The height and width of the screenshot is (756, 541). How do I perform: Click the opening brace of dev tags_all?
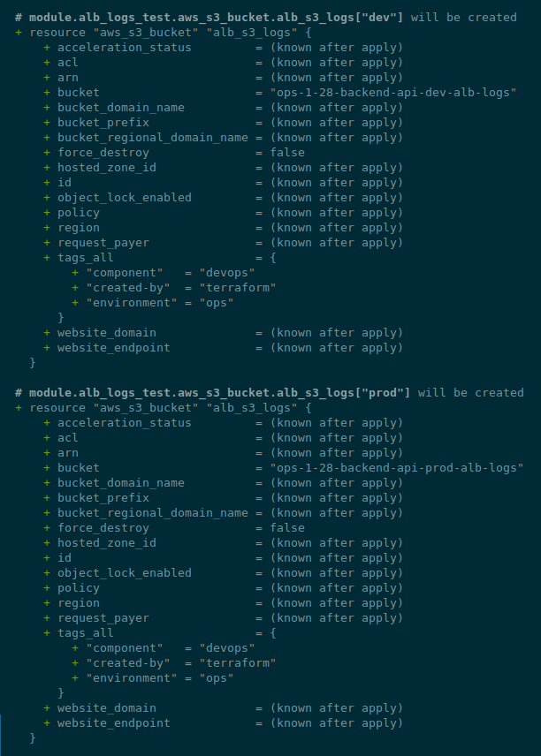click(x=273, y=258)
